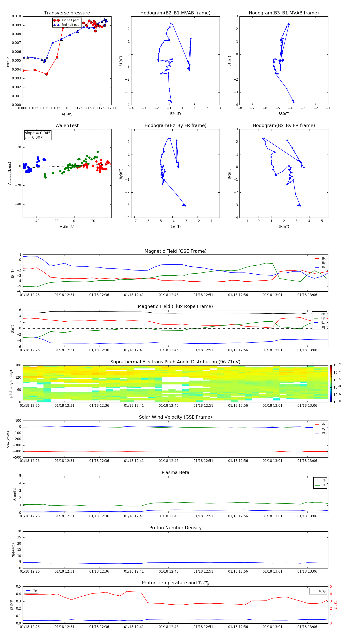Click the '10^-31' colorbar label

(x=337, y=402)
